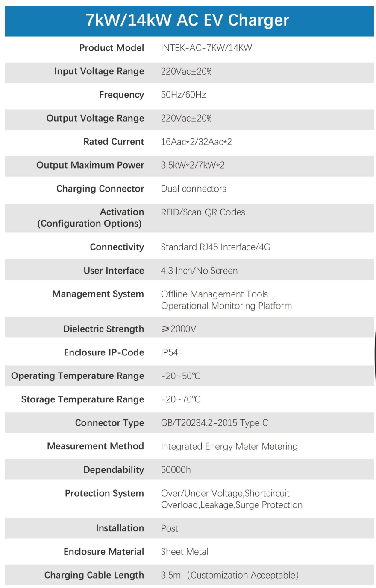Select the "Operational Monitoring Platform" text
This screenshot has height=588, width=376.
[226, 306]
